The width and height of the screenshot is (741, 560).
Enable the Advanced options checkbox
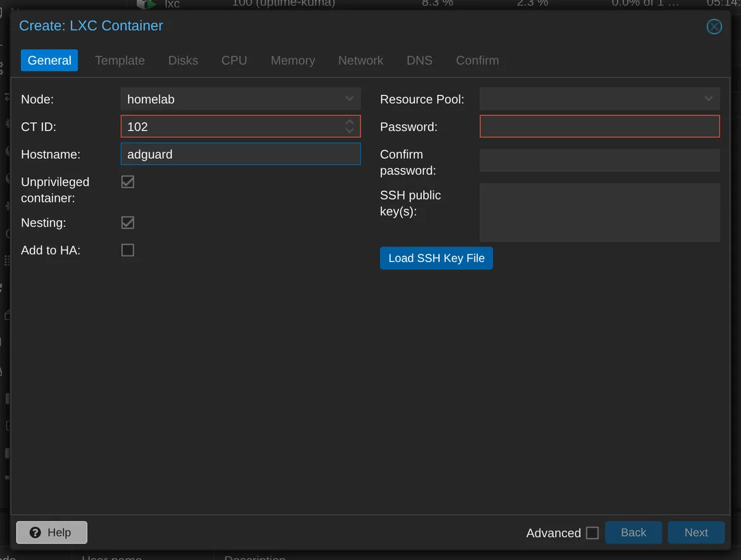(592, 533)
